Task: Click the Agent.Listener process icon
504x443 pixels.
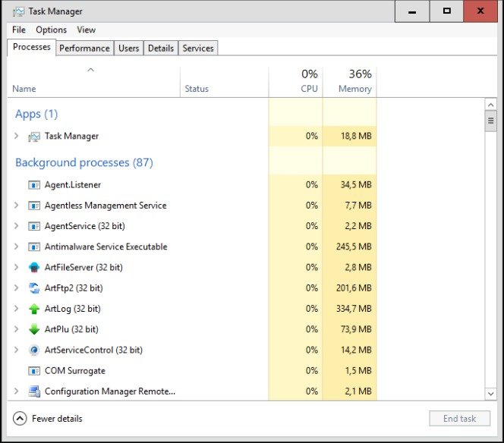Action: [x=34, y=185]
